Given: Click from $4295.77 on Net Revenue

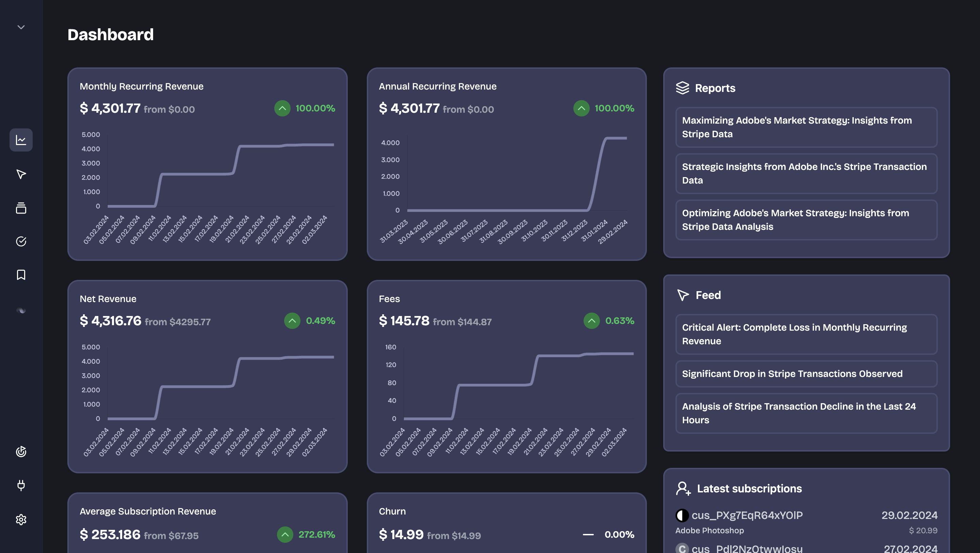Looking at the screenshot, I should (178, 322).
